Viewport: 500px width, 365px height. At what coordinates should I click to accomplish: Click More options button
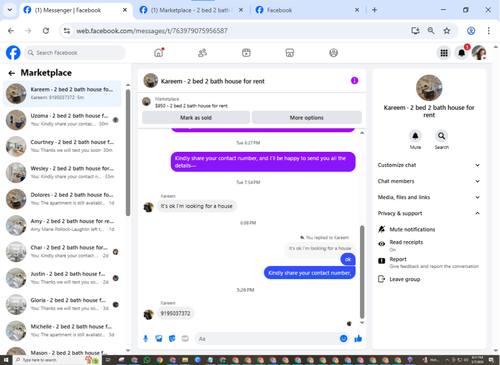click(x=307, y=118)
